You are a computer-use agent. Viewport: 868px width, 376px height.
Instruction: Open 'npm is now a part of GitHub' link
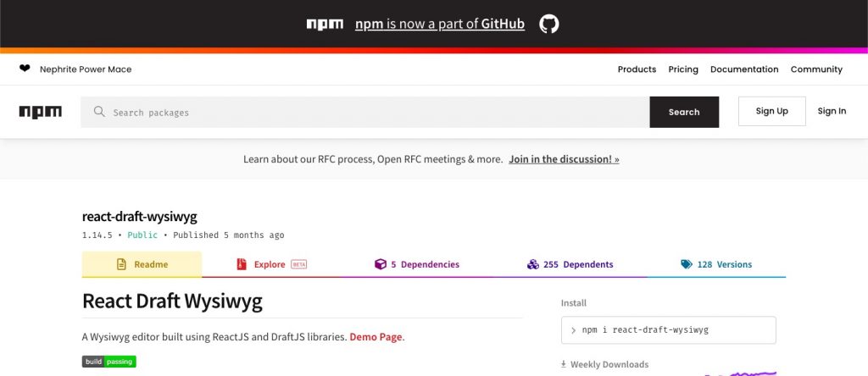tap(440, 25)
